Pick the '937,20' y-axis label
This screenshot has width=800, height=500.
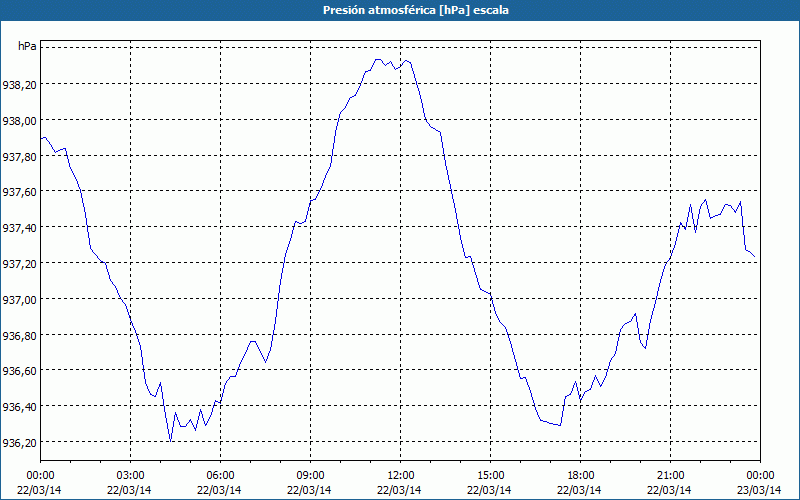pos(19,264)
